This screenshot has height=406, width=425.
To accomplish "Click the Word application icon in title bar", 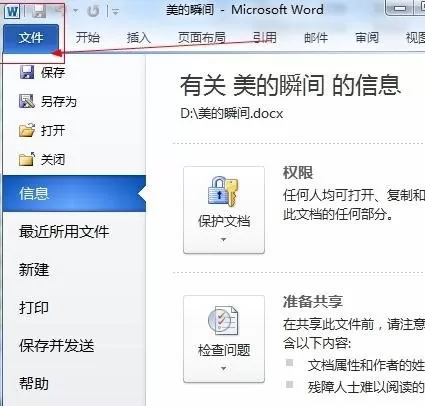I will pos(12,12).
